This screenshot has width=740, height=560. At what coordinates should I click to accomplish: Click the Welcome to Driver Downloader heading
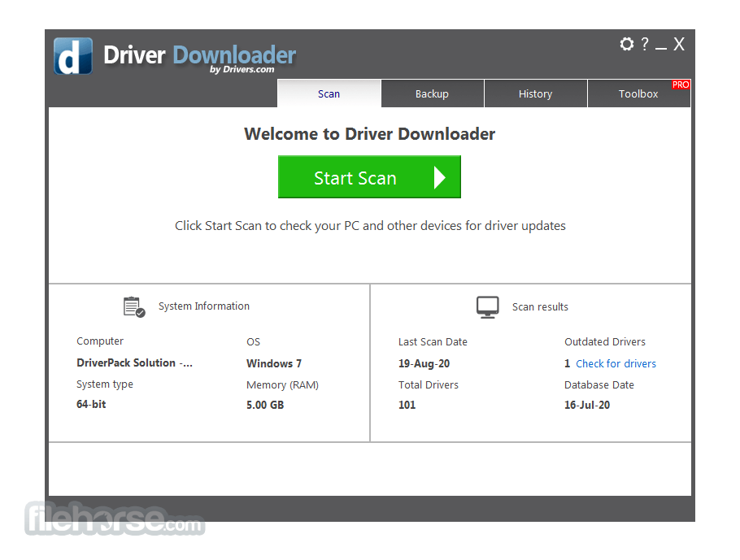(x=369, y=134)
